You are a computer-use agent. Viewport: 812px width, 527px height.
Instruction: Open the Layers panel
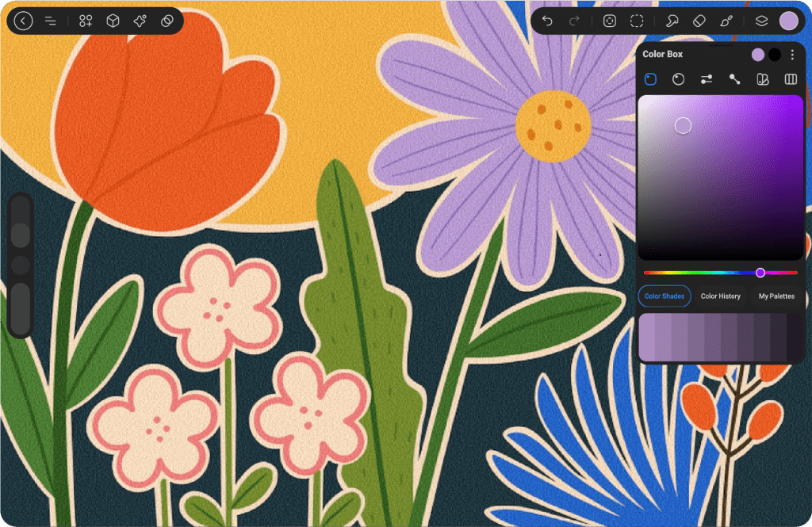pos(761,21)
